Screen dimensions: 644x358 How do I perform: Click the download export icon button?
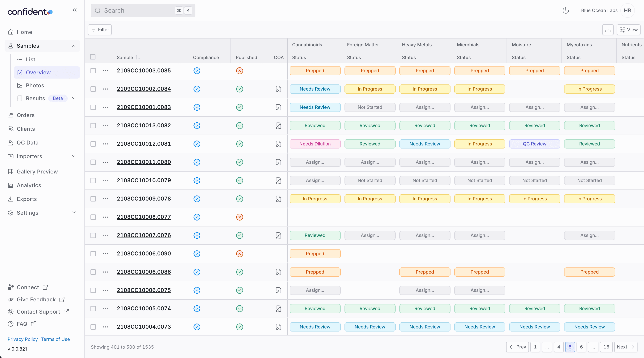(608, 30)
